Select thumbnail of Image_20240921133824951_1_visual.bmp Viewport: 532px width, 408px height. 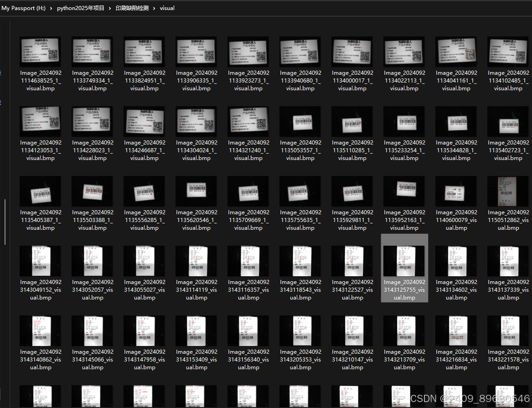click(144, 52)
